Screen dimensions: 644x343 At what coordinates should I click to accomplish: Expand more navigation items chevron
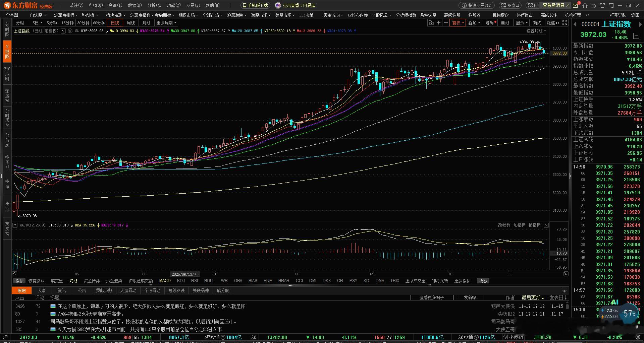[x=587, y=15]
